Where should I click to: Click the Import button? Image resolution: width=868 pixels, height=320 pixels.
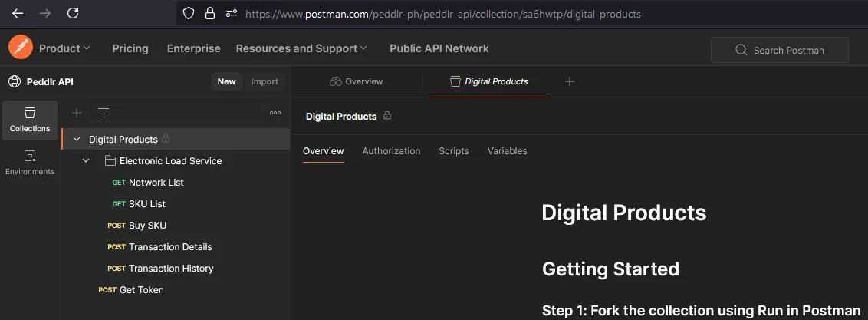point(265,81)
